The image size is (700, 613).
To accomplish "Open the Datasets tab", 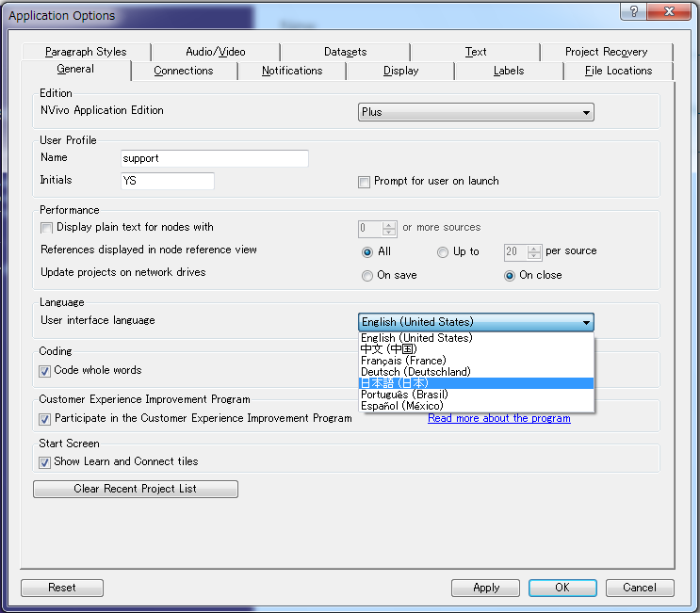I will (345, 52).
